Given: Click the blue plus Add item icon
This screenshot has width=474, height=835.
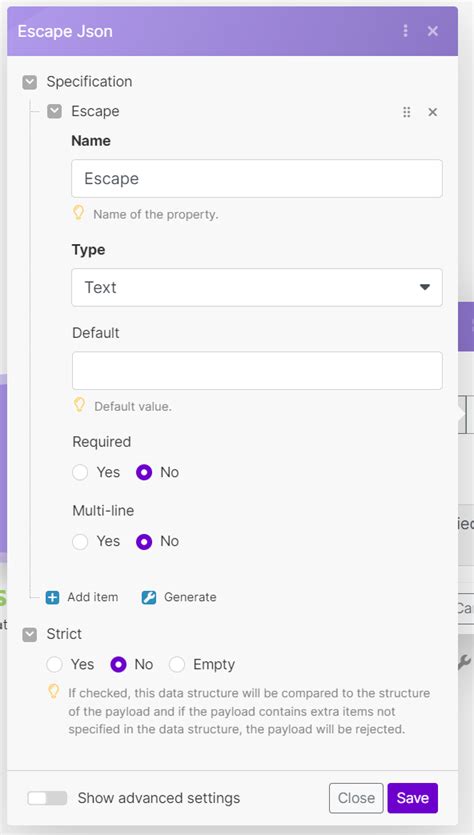Looking at the screenshot, I should (52, 597).
